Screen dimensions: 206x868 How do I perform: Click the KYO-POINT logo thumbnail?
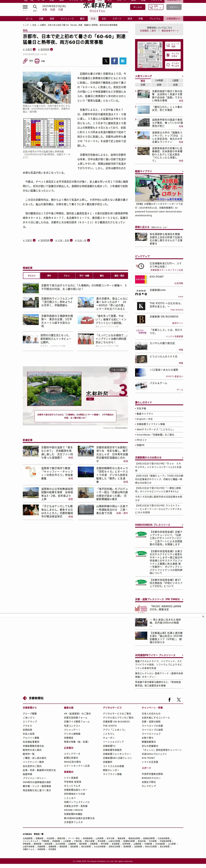[141, 279]
